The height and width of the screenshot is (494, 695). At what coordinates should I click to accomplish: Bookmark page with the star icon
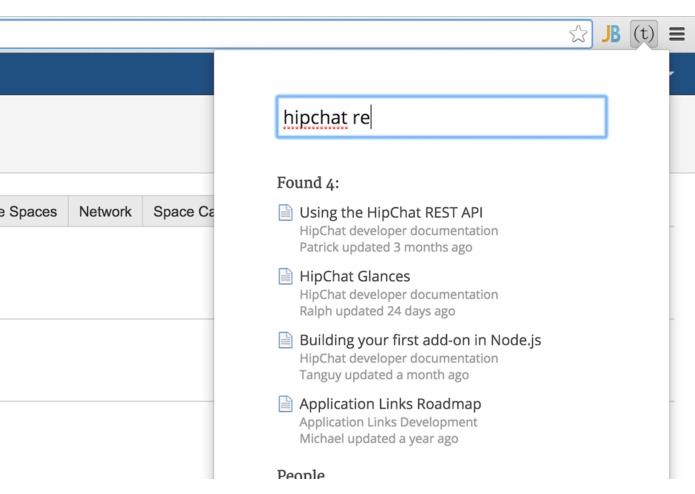coord(578,34)
